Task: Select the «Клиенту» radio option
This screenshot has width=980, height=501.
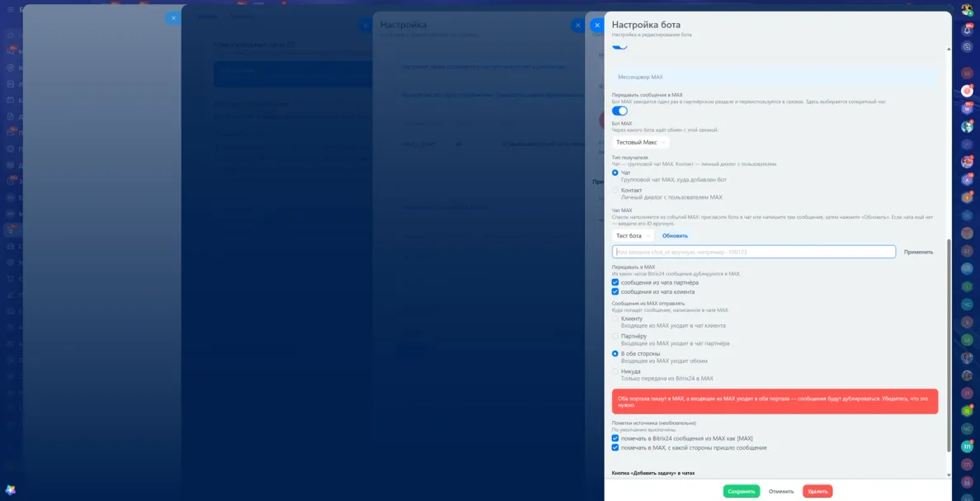Action: coord(615,319)
